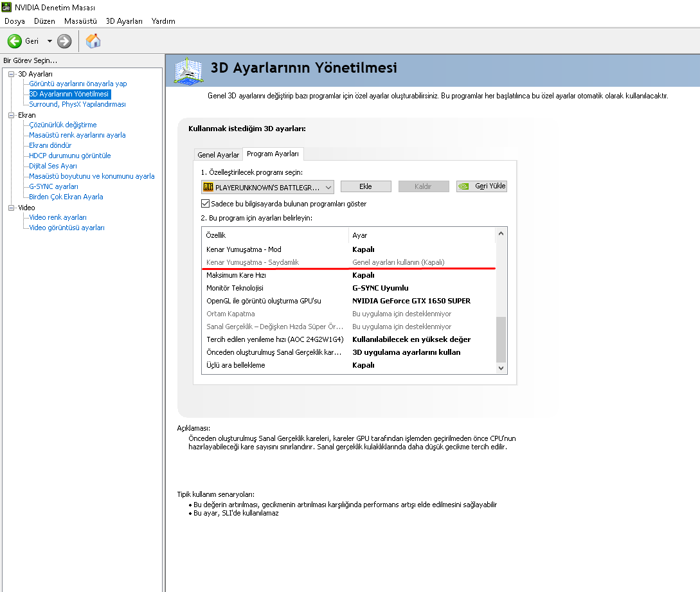The height and width of the screenshot is (592, 700).
Task: Open 'Birden Çok Ekran Ayarla' item
Action: click(66, 197)
